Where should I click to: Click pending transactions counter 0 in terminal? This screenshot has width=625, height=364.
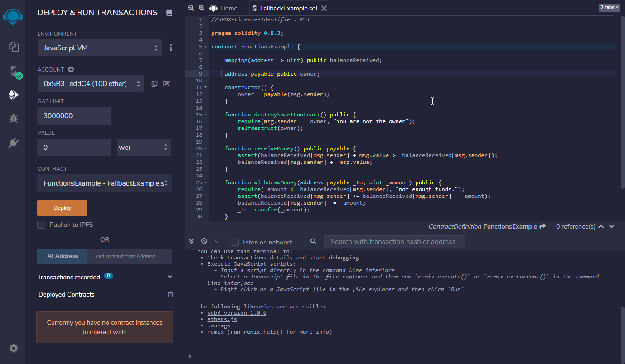(217, 241)
